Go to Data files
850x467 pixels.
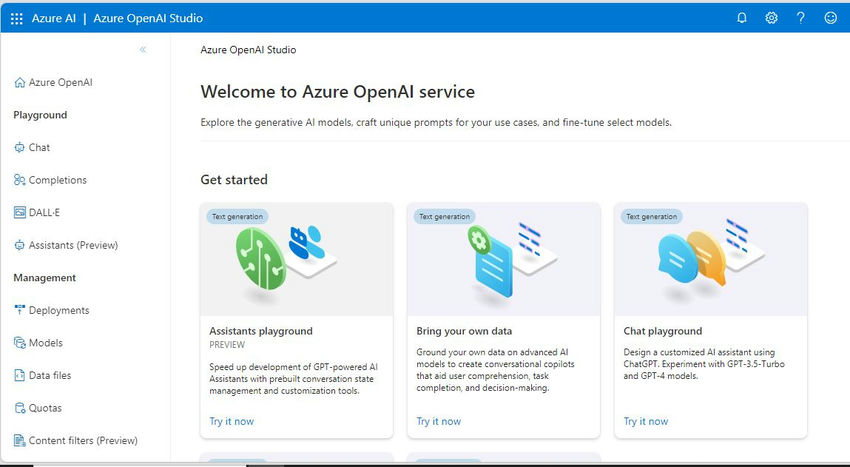click(x=42, y=375)
